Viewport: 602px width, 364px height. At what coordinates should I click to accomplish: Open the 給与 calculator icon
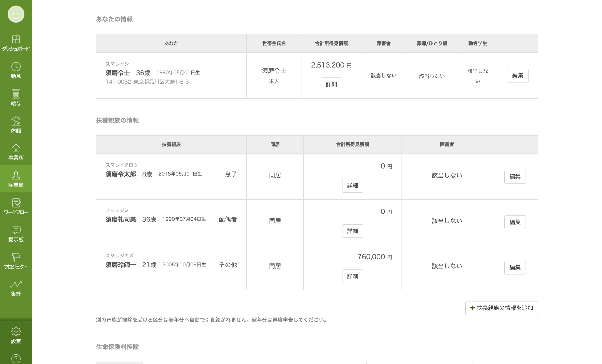point(16,94)
